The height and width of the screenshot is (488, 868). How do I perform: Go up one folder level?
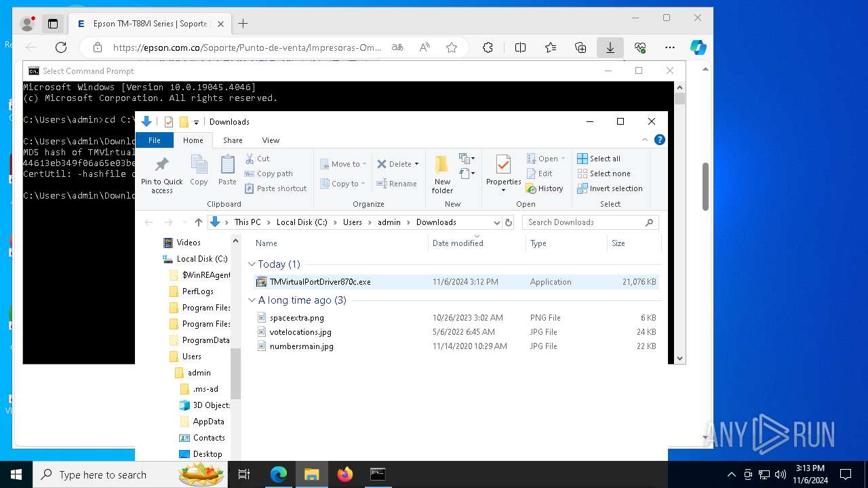[x=199, y=222]
